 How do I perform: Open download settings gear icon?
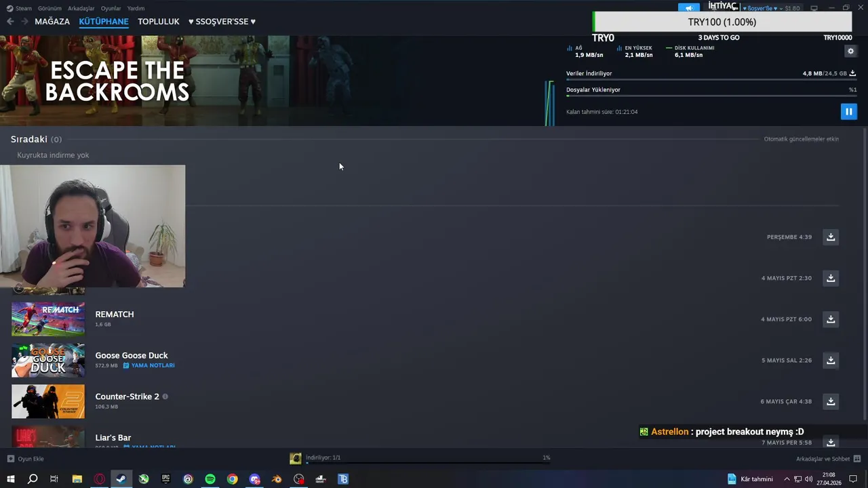click(850, 51)
